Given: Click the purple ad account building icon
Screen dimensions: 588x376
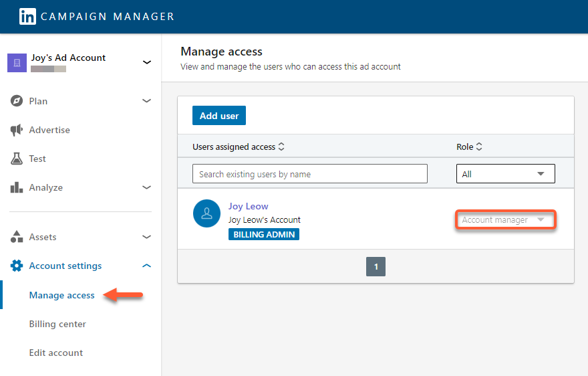Looking at the screenshot, I should 17,62.
